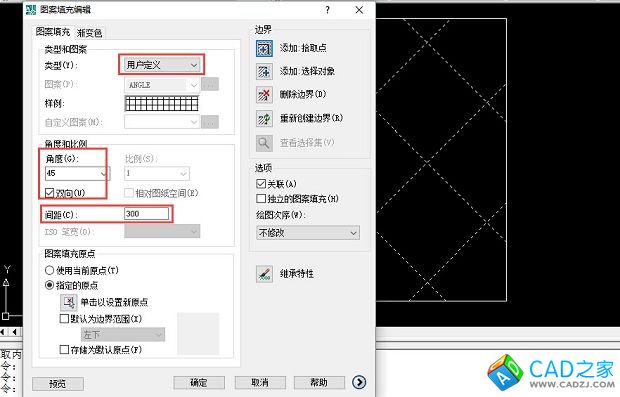Select the Hatch (图案填充) tab
Screen dimensions: 620x397
pos(53,32)
